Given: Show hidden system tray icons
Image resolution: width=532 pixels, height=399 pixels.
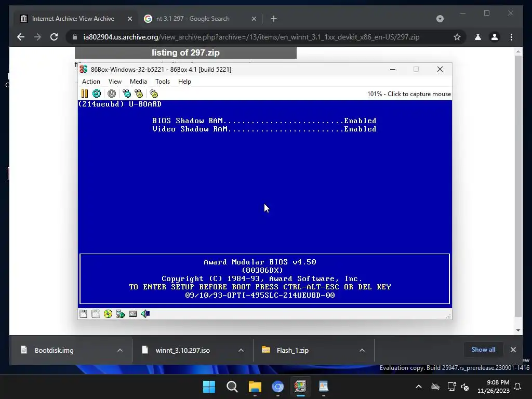Looking at the screenshot, I should [x=419, y=387].
